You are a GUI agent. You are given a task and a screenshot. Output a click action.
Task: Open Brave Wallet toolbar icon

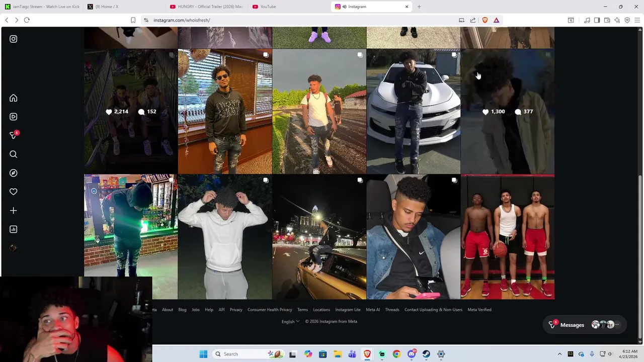(607, 20)
